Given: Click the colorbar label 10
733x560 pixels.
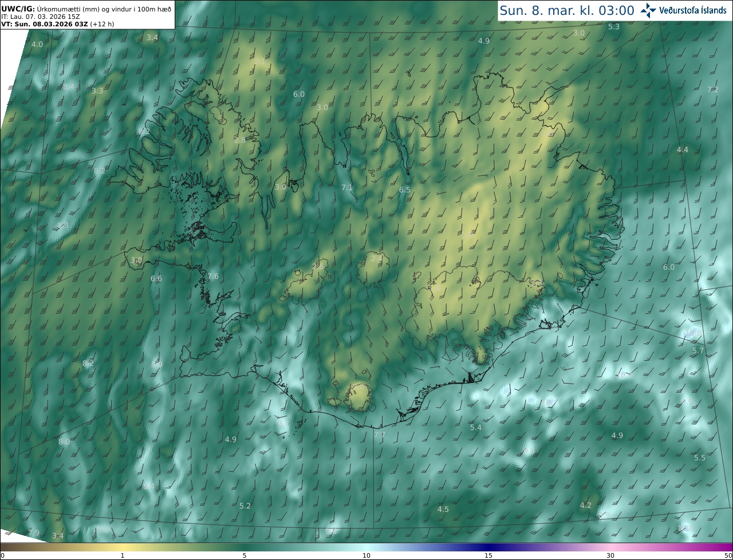Looking at the screenshot, I should click(366, 555).
